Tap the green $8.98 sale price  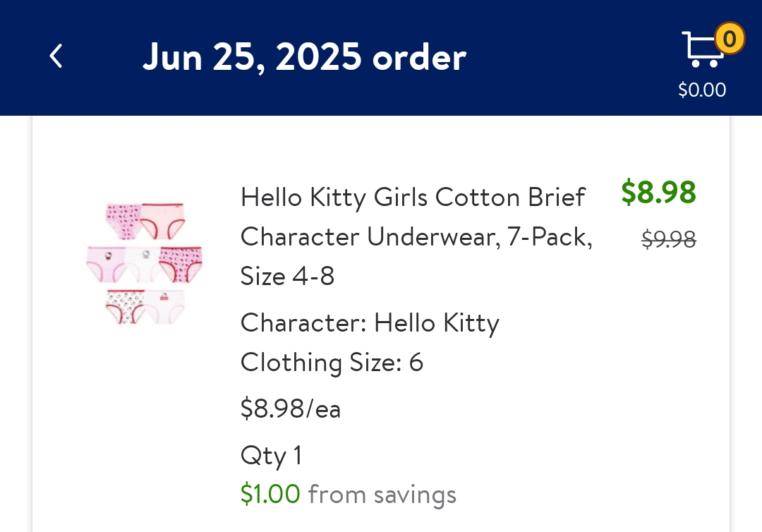coord(658,192)
